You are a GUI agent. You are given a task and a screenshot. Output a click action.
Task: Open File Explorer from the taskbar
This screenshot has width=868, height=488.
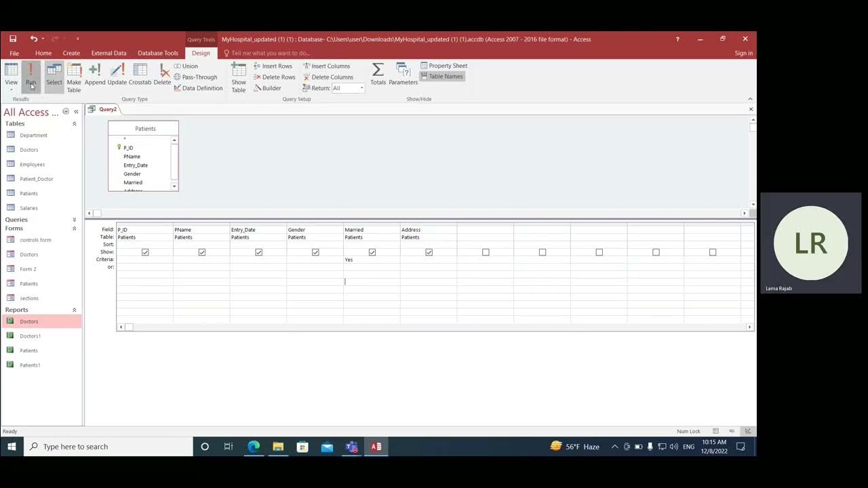coord(278,447)
